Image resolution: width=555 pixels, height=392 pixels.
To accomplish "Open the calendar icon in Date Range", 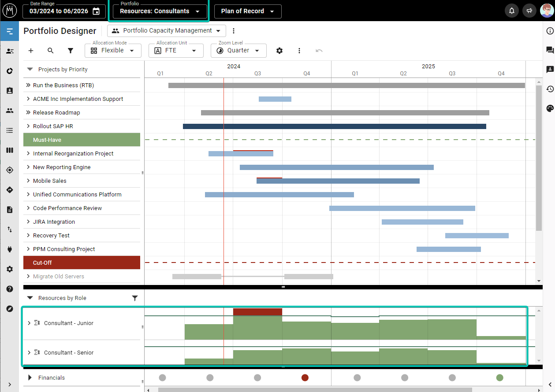I will click(x=96, y=11).
